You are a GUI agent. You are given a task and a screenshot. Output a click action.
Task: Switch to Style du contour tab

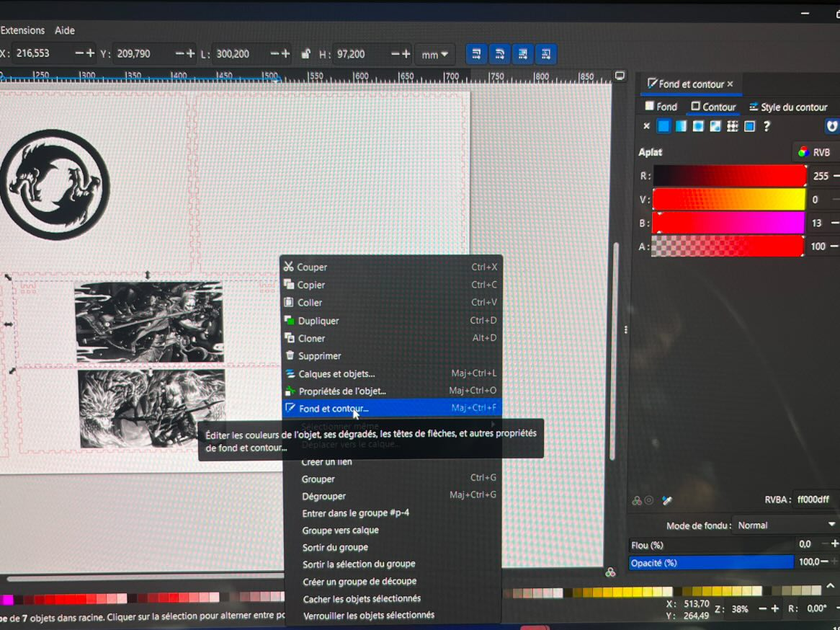pos(788,107)
